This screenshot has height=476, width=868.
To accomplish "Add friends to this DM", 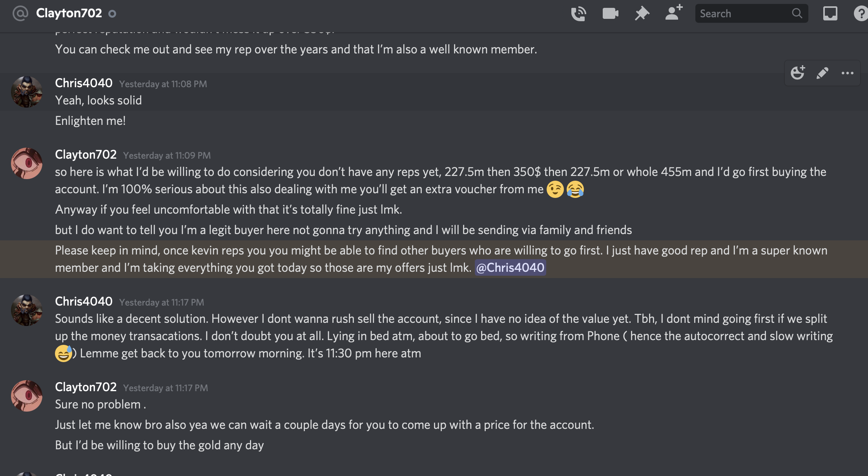I will point(674,13).
